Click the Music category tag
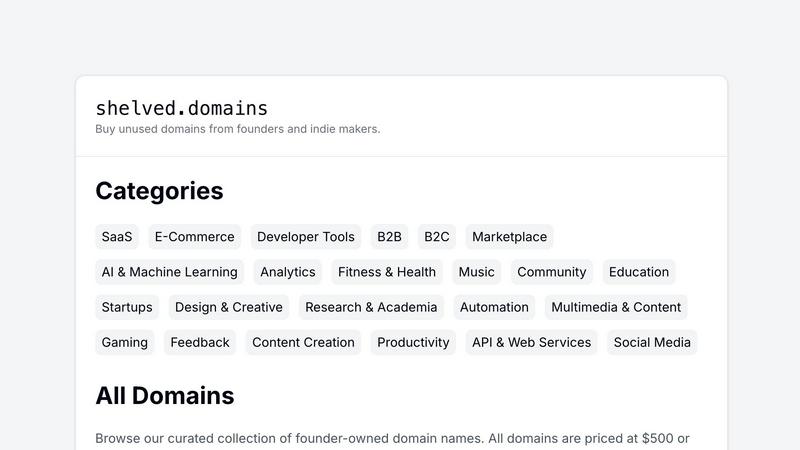This screenshot has width=800, height=450. (476, 272)
